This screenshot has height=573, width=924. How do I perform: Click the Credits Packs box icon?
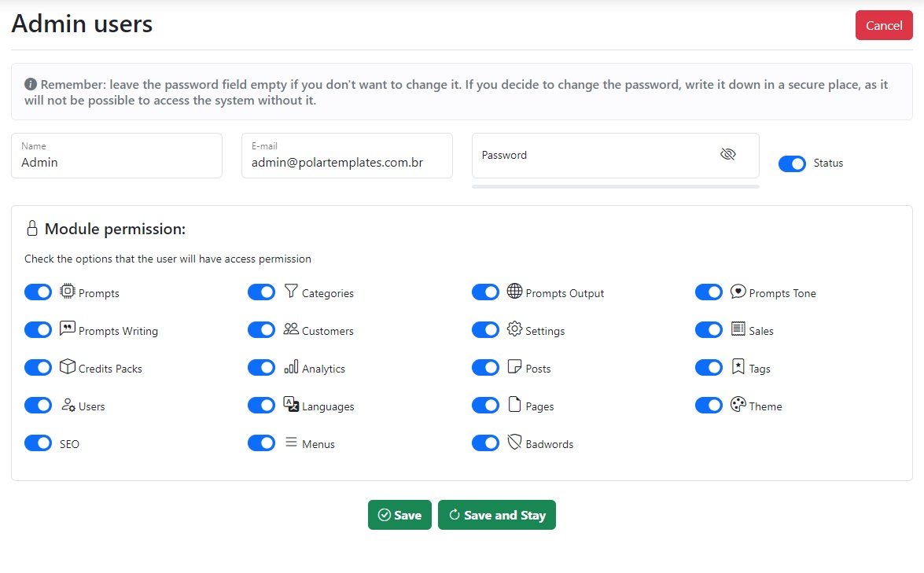68,367
